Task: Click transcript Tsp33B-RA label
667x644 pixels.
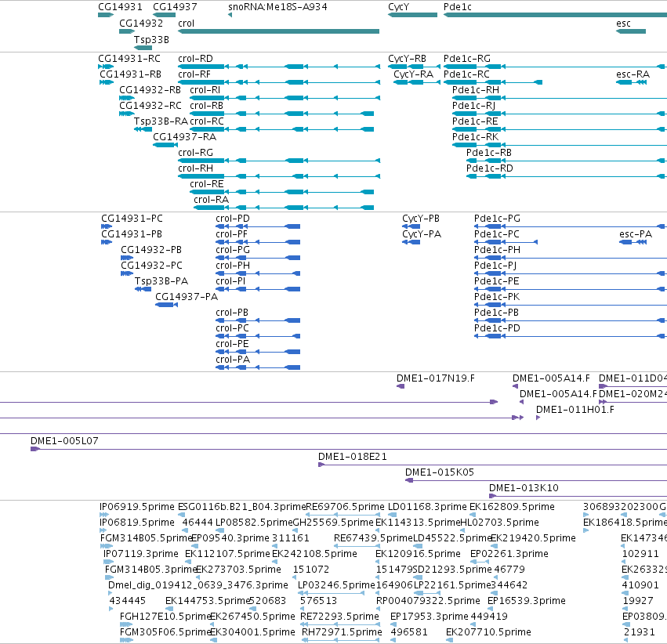Action: (x=161, y=121)
